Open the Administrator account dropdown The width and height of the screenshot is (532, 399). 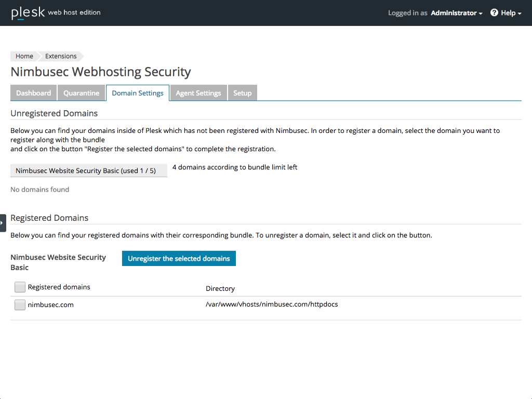(457, 13)
